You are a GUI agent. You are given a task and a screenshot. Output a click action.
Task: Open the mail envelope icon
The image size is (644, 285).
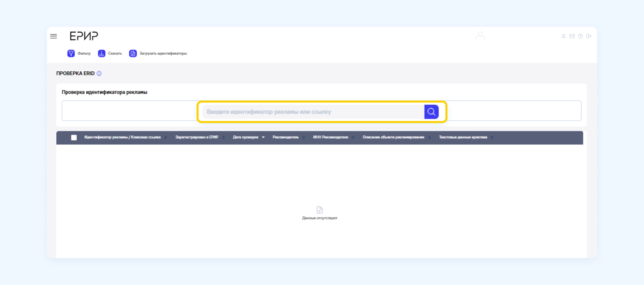(572, 36)
